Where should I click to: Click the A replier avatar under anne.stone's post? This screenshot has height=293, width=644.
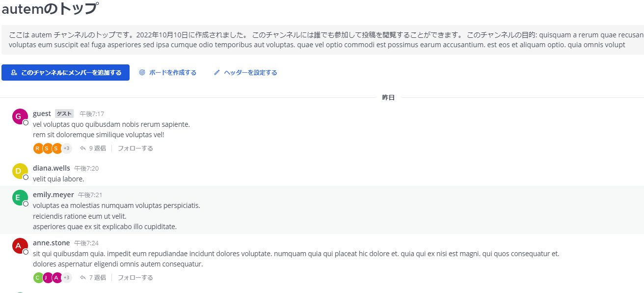tap(57, 278)
